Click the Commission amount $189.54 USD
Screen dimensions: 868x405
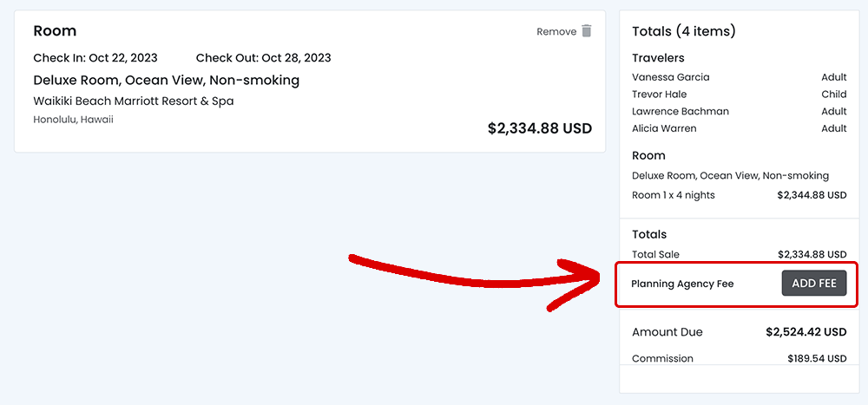pos(817,358)
